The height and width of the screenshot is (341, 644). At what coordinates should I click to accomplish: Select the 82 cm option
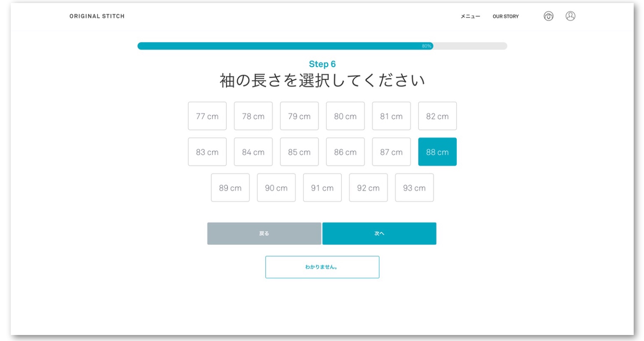coord(437,116)
